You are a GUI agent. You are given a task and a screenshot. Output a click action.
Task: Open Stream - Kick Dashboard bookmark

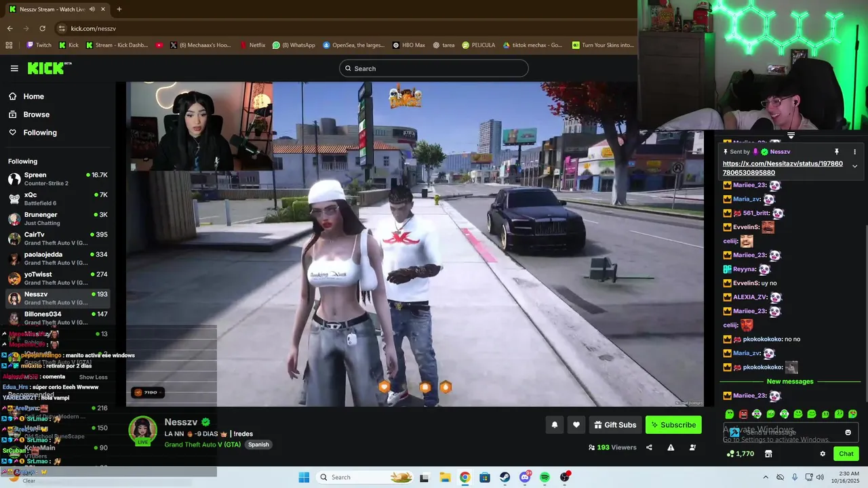(116, 45)
